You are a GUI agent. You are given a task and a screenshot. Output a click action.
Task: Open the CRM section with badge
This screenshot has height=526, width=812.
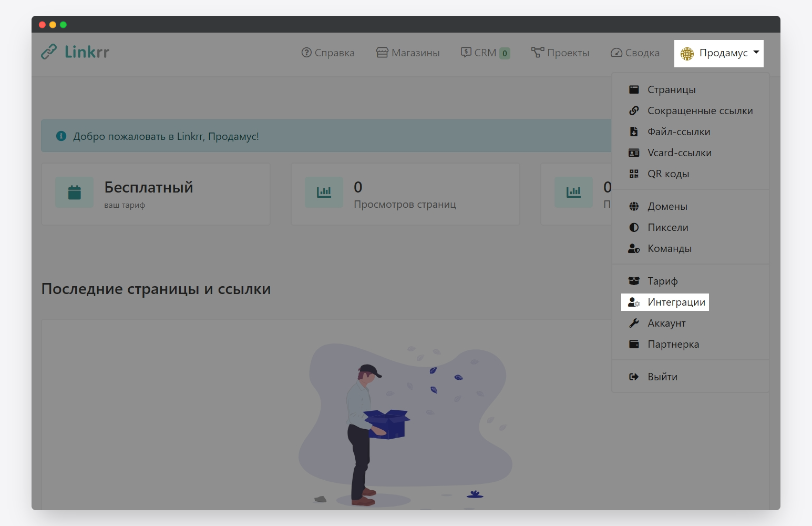tap(485, 53)
